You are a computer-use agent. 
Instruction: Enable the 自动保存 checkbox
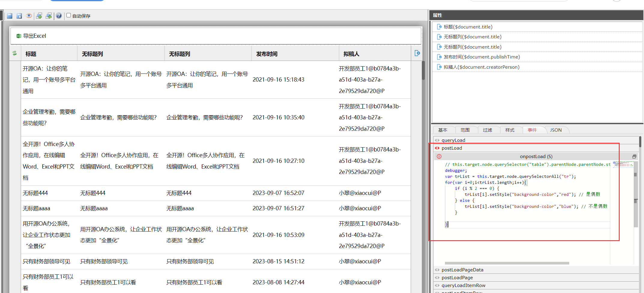click(69, 15)
